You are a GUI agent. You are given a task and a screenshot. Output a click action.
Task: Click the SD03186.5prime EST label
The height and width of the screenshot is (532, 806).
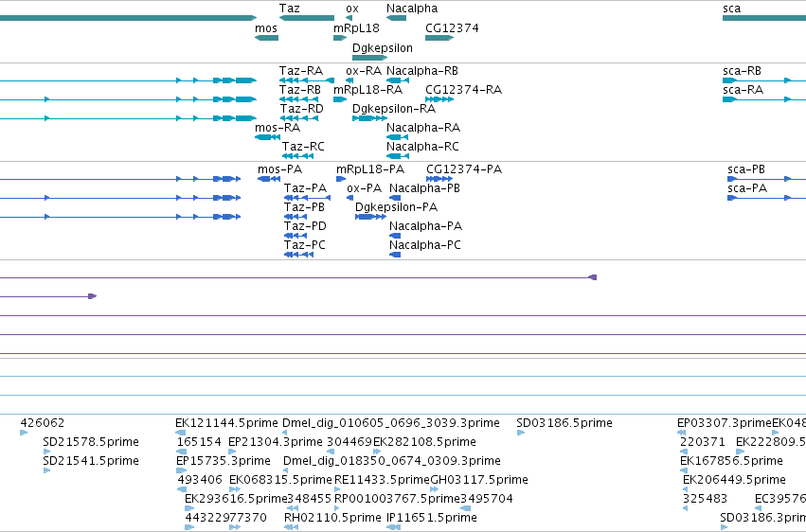564,423
